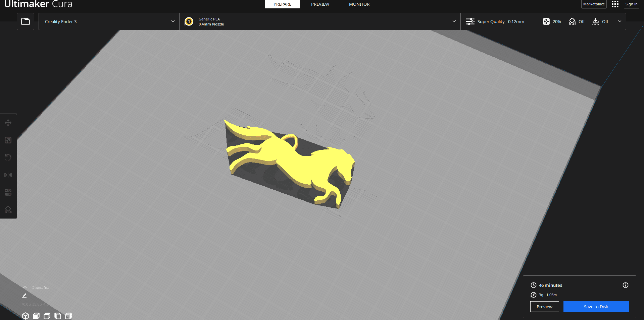
Task: Select the Move tool
Action: point(8,123)
